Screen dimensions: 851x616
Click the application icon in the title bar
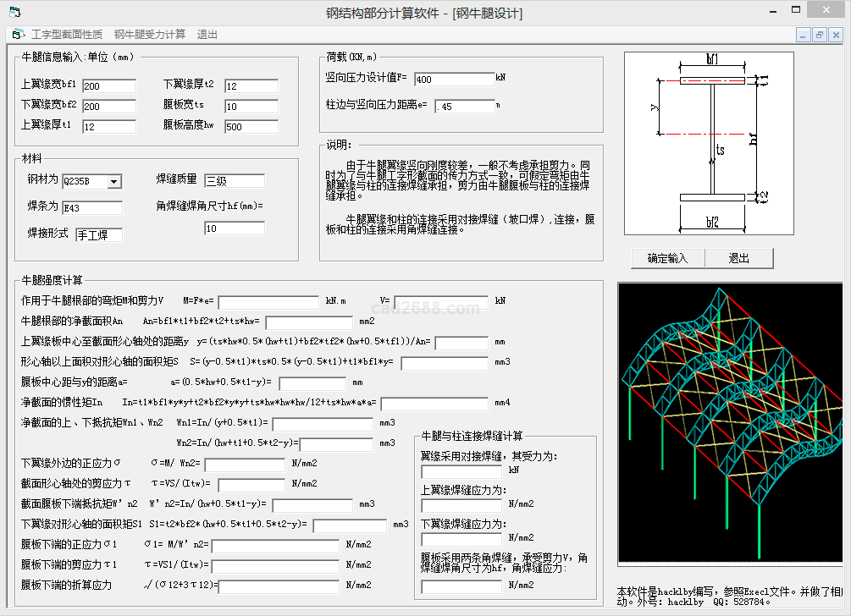tap(14, 13)
